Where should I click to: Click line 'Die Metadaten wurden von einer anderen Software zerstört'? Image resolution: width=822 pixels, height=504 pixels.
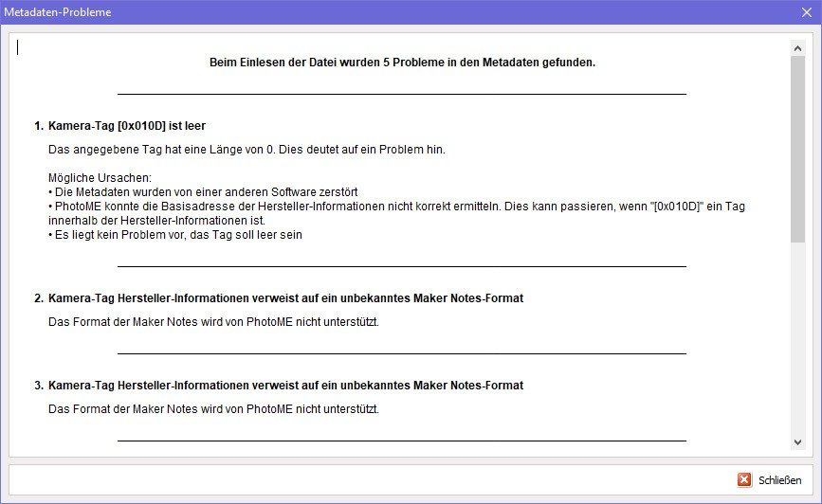(x=203, y=191)
